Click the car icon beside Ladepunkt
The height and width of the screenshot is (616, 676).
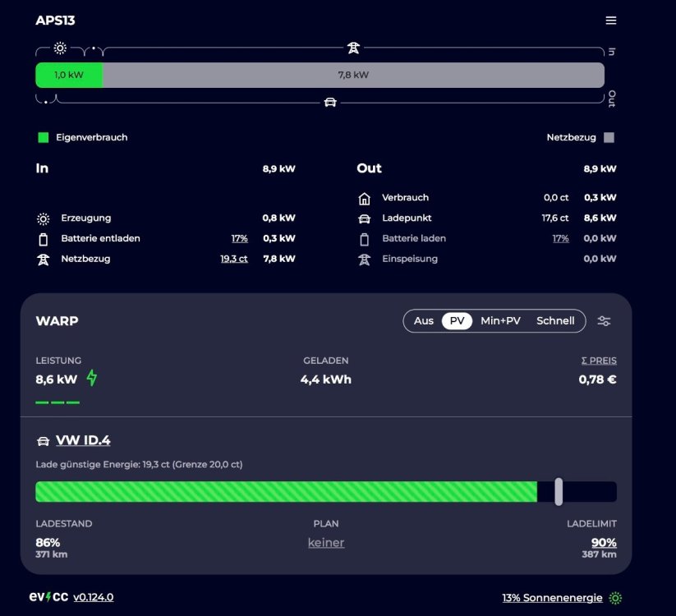tap(365, 218)
